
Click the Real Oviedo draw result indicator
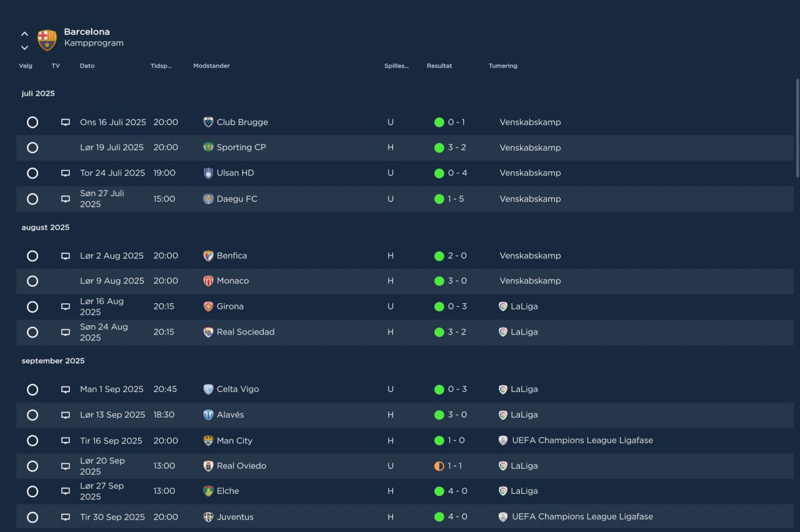pos(439,466)
